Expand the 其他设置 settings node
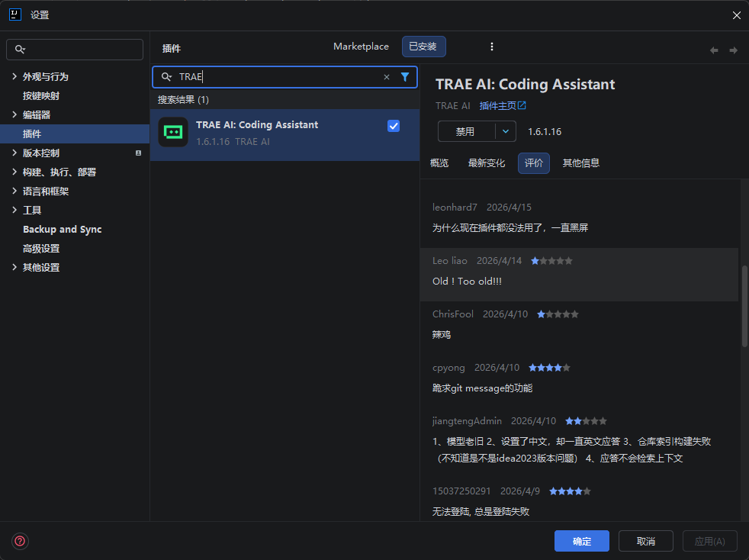Image resolution: width=749 pixels, height=560 pixels. (14, 268)
